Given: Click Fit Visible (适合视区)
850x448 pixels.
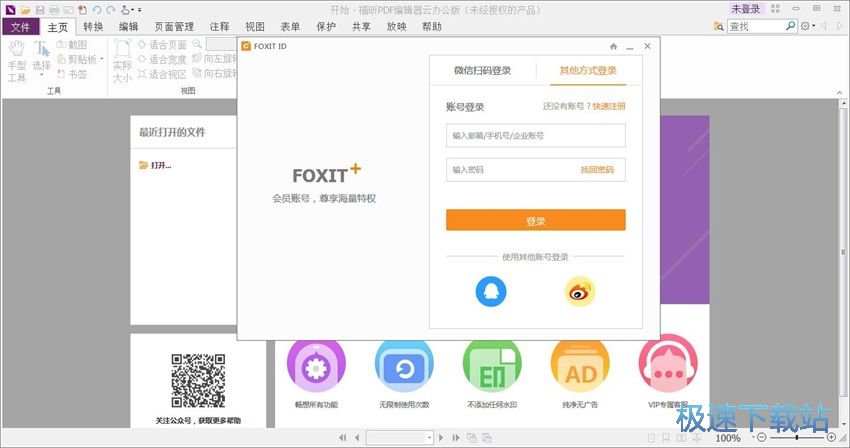Looking at the screenshot, I should point(162,74).
